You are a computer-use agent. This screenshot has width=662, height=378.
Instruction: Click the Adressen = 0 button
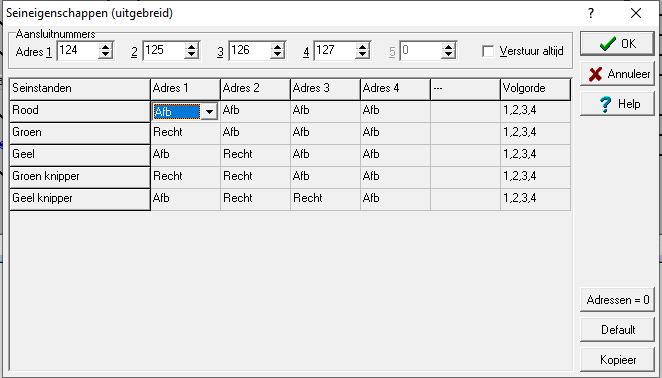coord(617,300)
